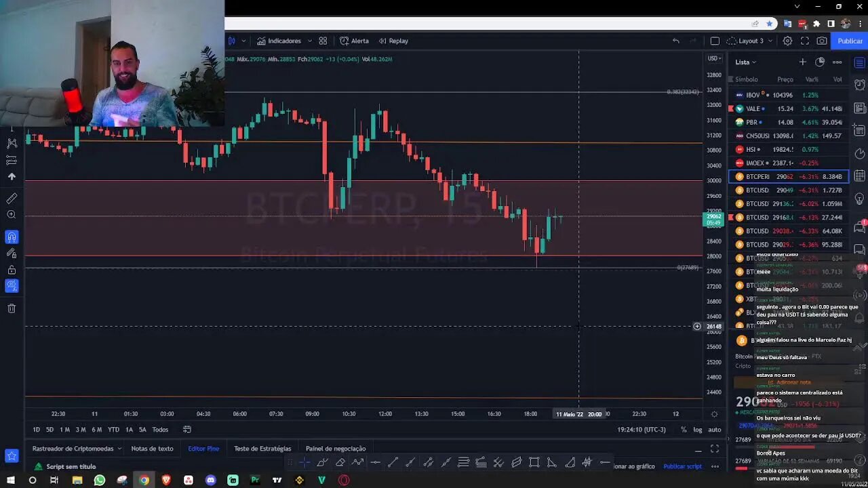Open go-to-date calendar icon

pos(187,429)
